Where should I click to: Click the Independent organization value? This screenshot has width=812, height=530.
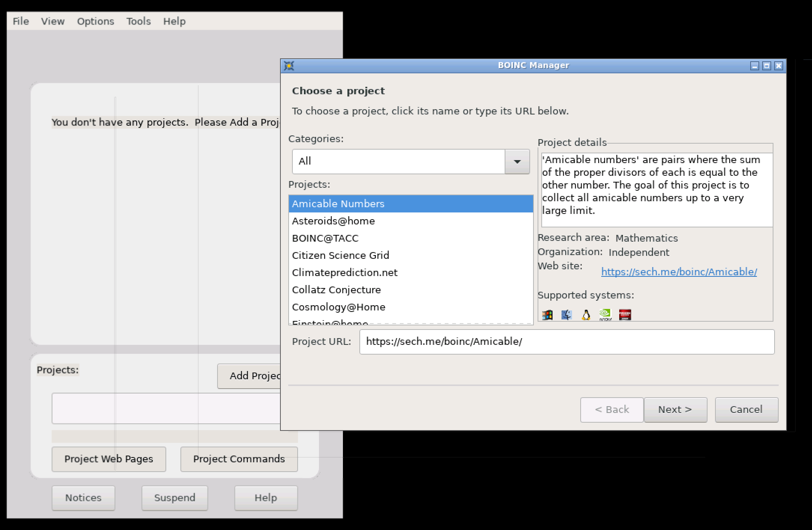[639, 252]
